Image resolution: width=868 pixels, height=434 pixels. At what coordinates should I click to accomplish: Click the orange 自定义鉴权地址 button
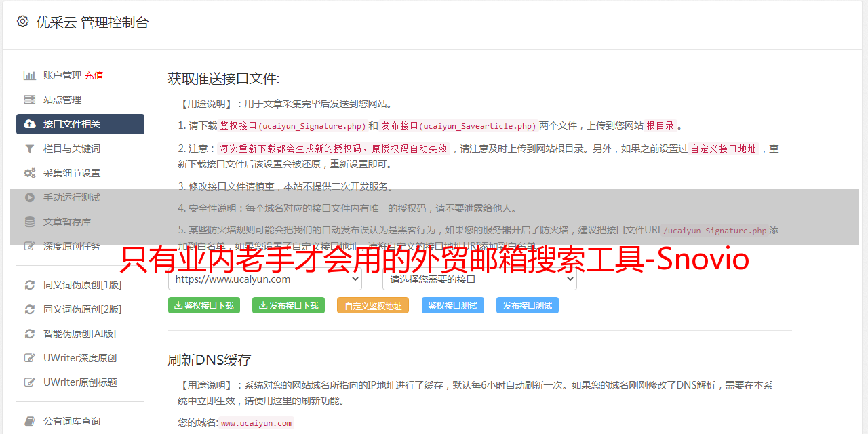point(373,305)
